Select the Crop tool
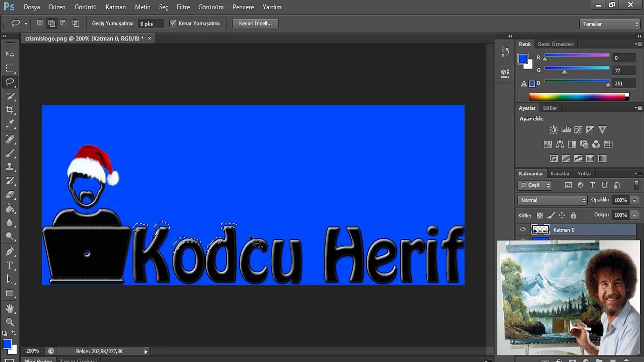 tap(10, 110)
